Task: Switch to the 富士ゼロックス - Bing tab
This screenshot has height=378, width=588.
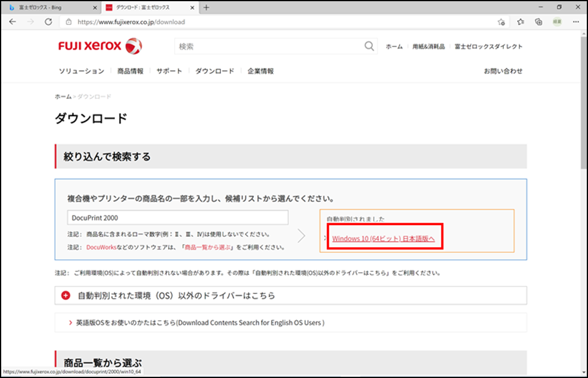Action: [51, 8]
